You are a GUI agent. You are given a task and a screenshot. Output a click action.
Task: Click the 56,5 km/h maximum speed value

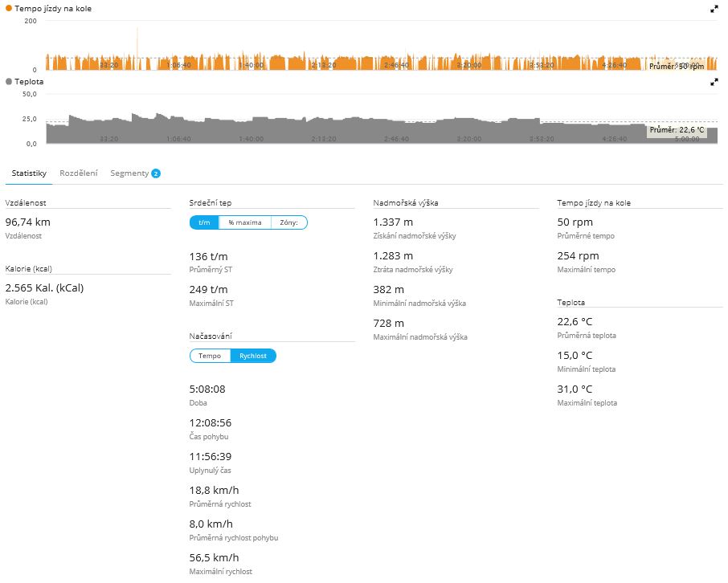click(214, 558)
